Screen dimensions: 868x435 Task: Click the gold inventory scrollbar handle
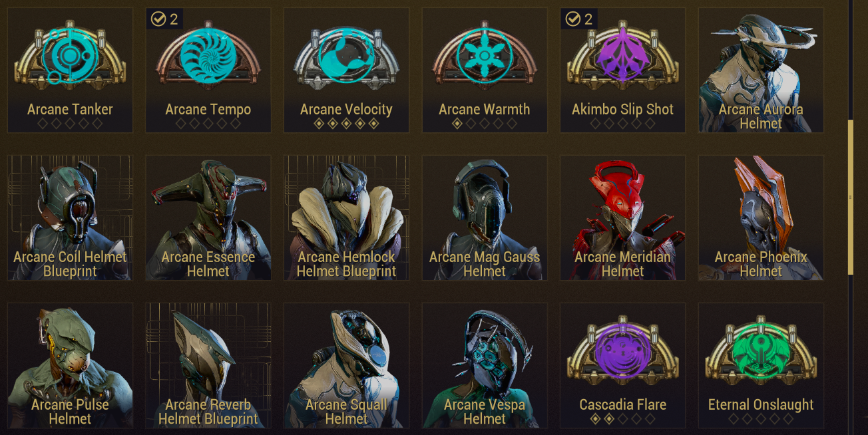pyautogui.click(x=850, y=198)
